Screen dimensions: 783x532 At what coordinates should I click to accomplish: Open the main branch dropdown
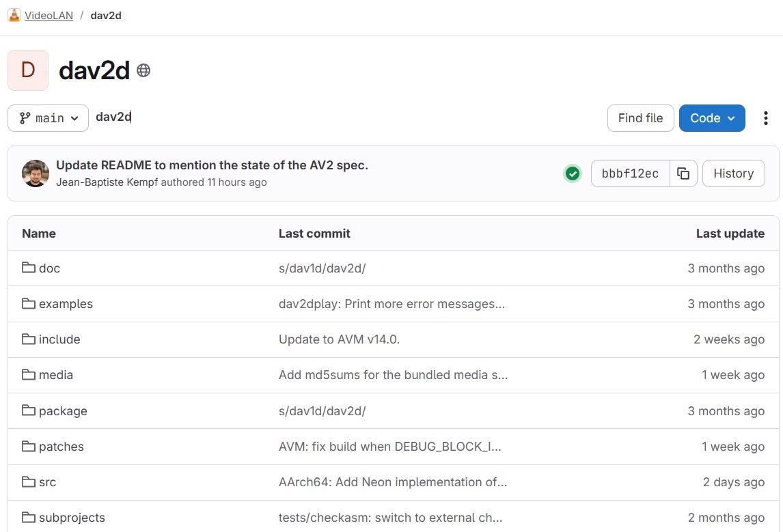48,118
